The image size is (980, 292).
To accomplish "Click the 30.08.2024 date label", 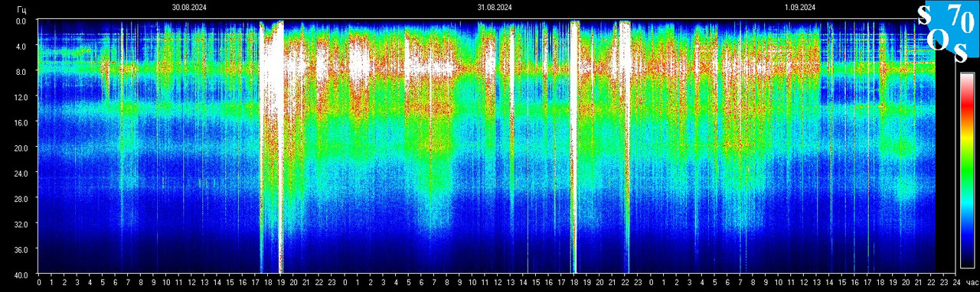I will (x=189, y=7).
